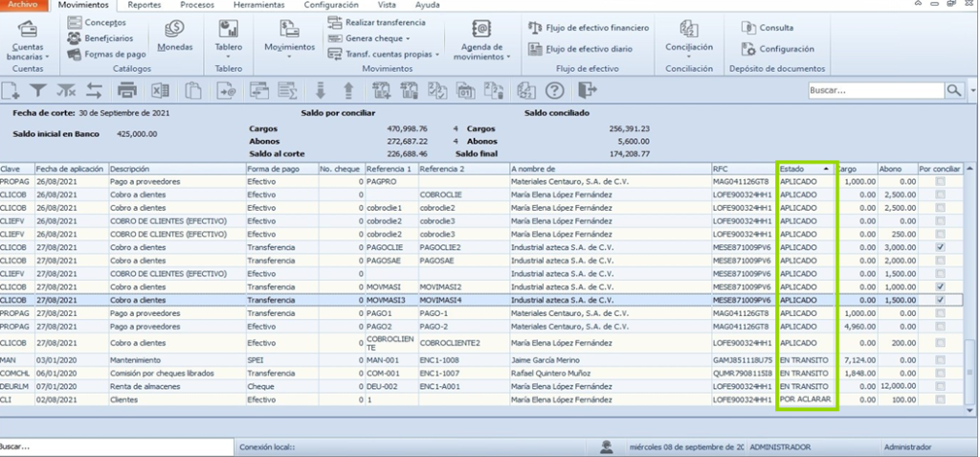Export to Excel using the toolbar icon

(160, 91)
